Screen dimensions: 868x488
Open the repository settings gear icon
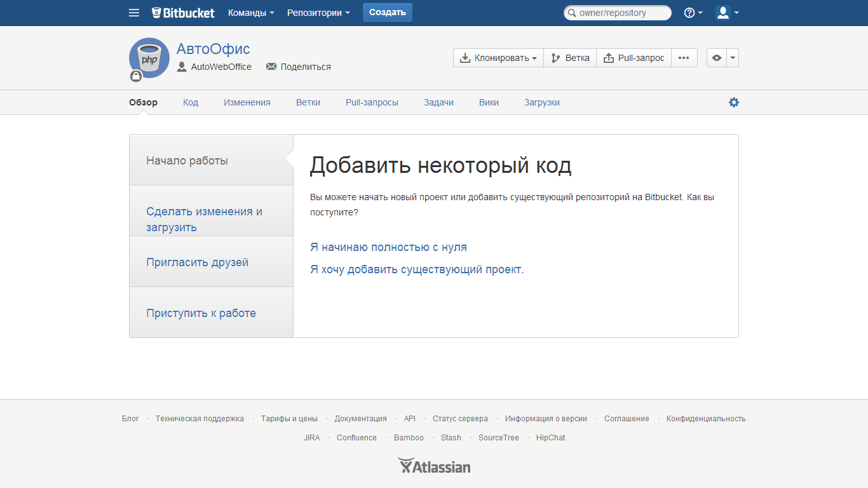click(x=734, y=102)
